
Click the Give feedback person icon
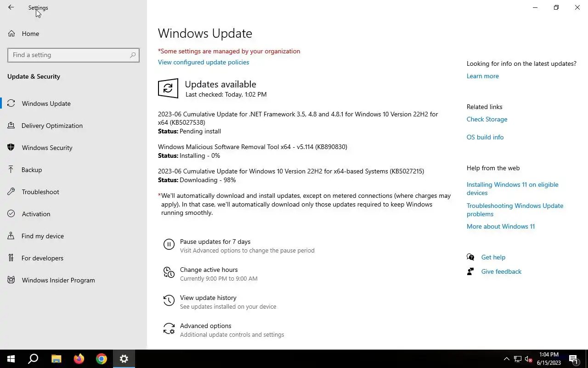click(470, 271)
